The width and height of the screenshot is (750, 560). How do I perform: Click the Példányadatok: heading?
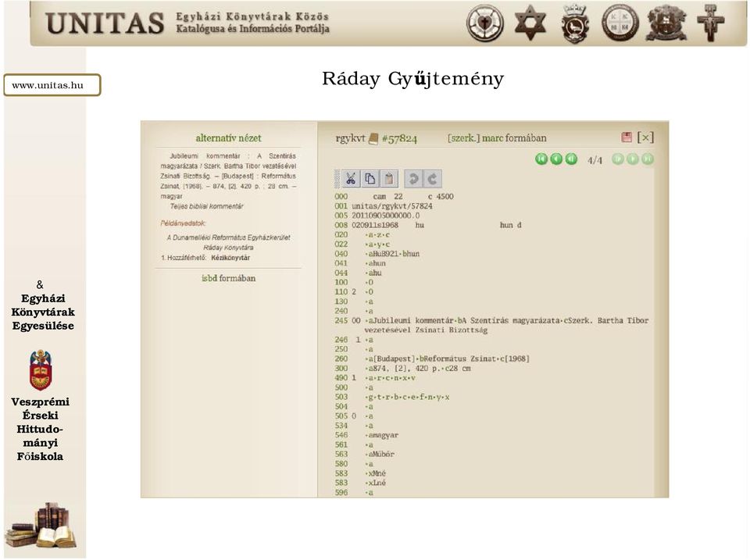coord(183,223)
